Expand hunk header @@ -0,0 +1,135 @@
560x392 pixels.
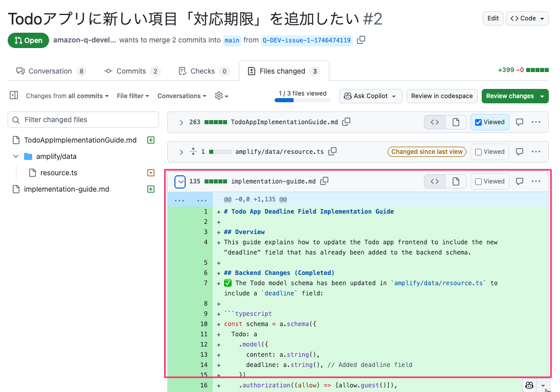(190, 199)
